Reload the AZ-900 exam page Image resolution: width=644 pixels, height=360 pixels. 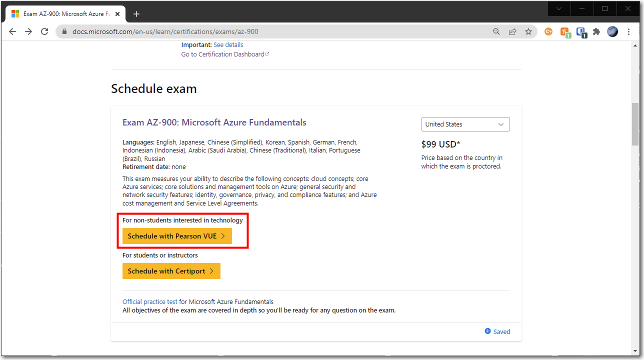[44, 31]
